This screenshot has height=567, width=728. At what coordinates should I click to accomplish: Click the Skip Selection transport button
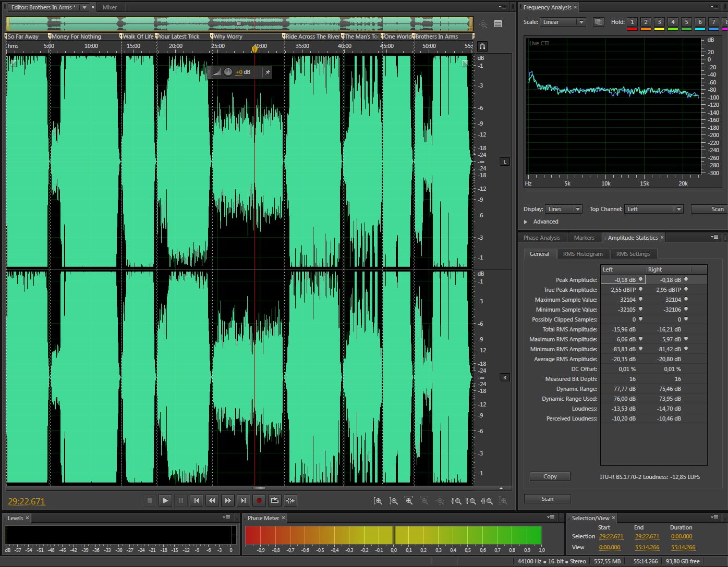pos(290,501)
